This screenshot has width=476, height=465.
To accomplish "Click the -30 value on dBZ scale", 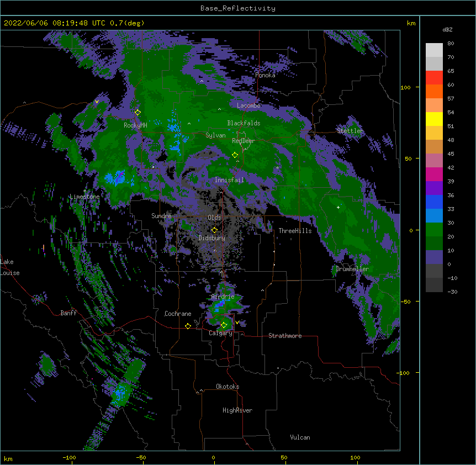I will click(452, 292).
